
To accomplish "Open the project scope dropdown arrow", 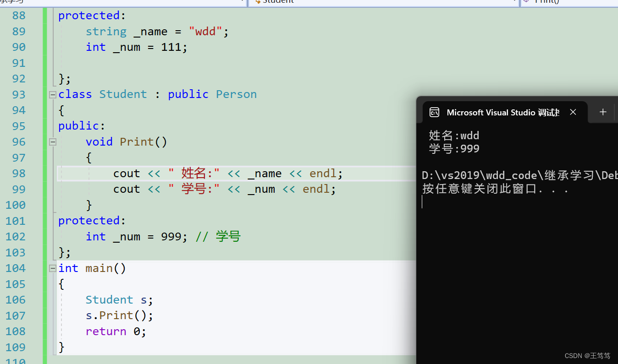I will coord(243,1).
